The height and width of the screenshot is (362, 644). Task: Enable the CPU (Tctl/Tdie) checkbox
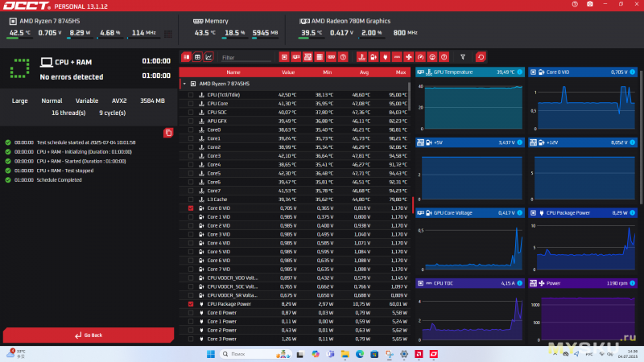tap(191, 95)
